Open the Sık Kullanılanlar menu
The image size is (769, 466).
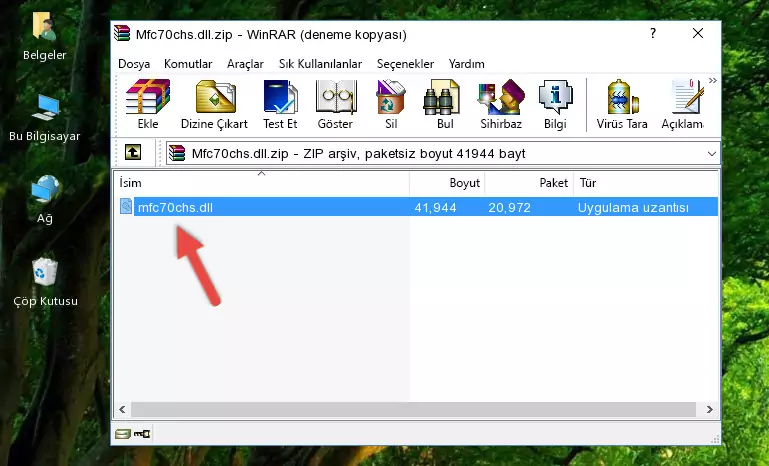point(320,64)
